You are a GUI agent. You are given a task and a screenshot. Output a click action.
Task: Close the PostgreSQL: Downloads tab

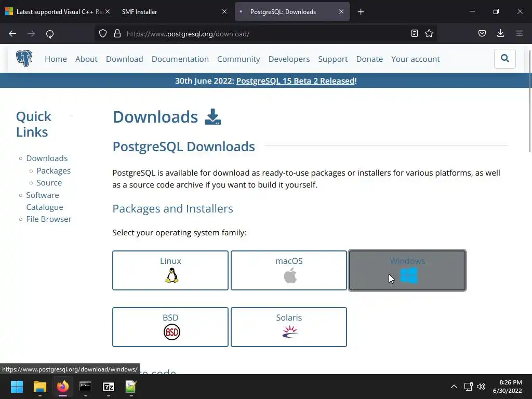pos(341,11)
